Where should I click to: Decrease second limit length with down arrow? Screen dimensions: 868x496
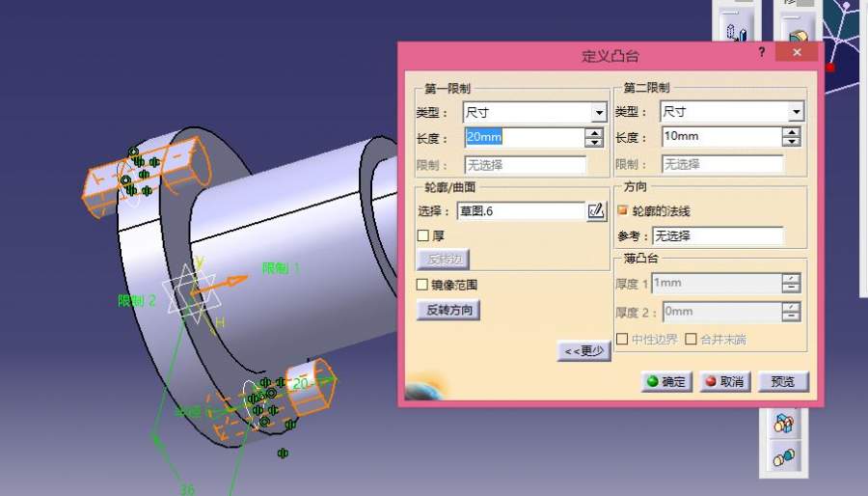tap(792, 141)
